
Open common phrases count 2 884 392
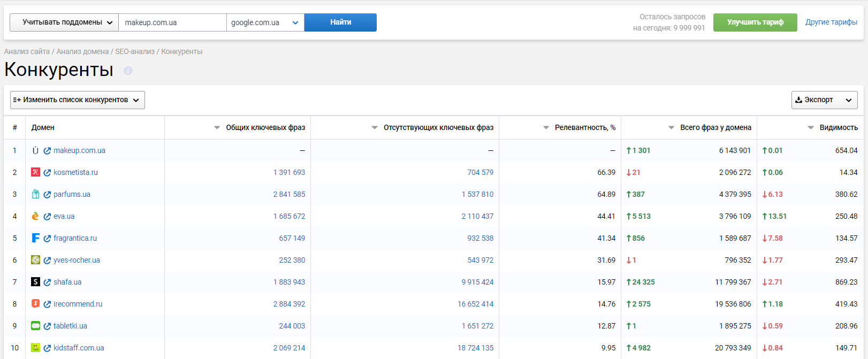pyautogui.click(x=289, y=304)
